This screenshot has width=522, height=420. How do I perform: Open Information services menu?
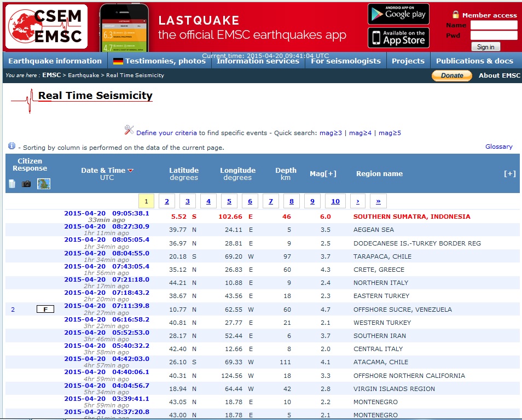pos(258,61)
